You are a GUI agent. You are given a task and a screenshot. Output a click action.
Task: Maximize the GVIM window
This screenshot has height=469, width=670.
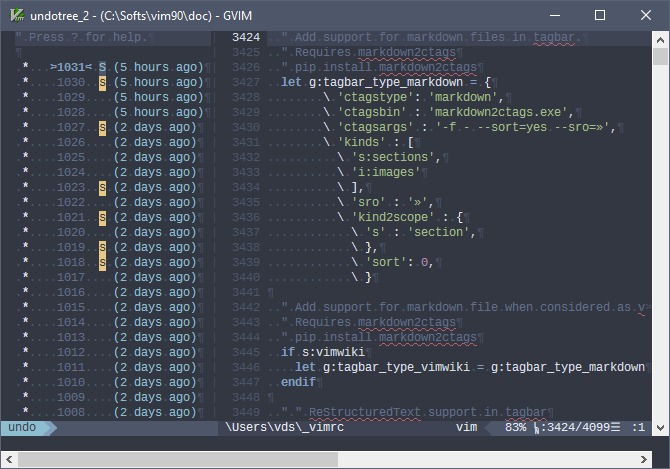(600, 15)
